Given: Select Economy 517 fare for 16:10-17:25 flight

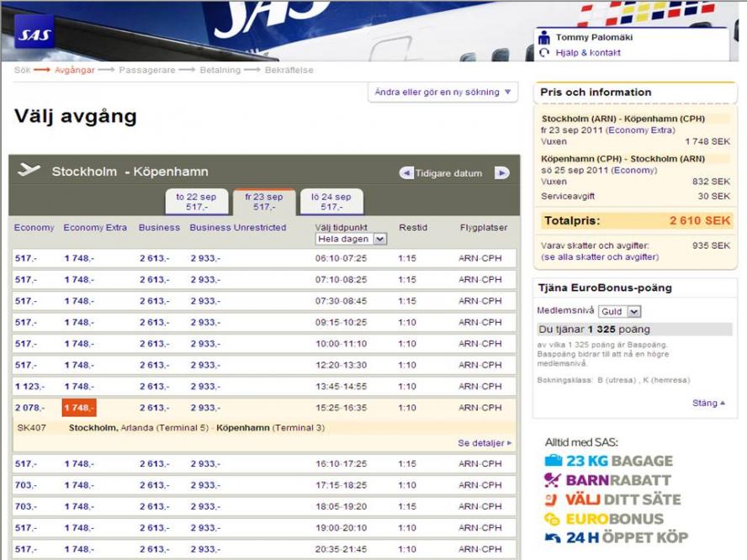Looking at the screenshot, I should click(26, 464).
